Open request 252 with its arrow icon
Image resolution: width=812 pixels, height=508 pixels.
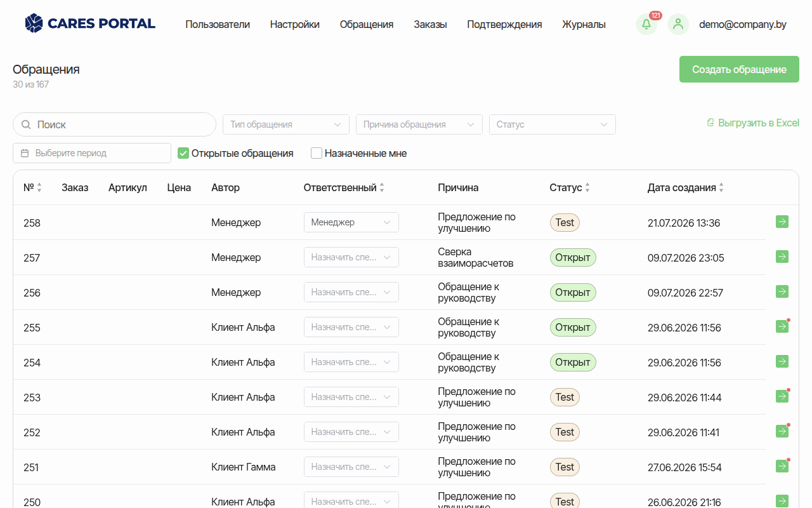(x=782, y=431)
